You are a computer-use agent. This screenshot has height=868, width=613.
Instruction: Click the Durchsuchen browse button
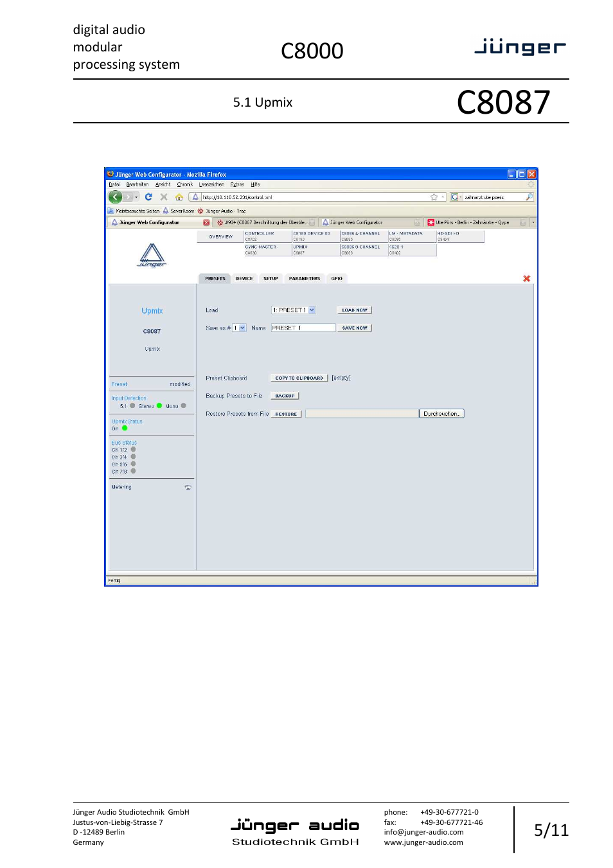pyautogui.click(x=441, y=414)
